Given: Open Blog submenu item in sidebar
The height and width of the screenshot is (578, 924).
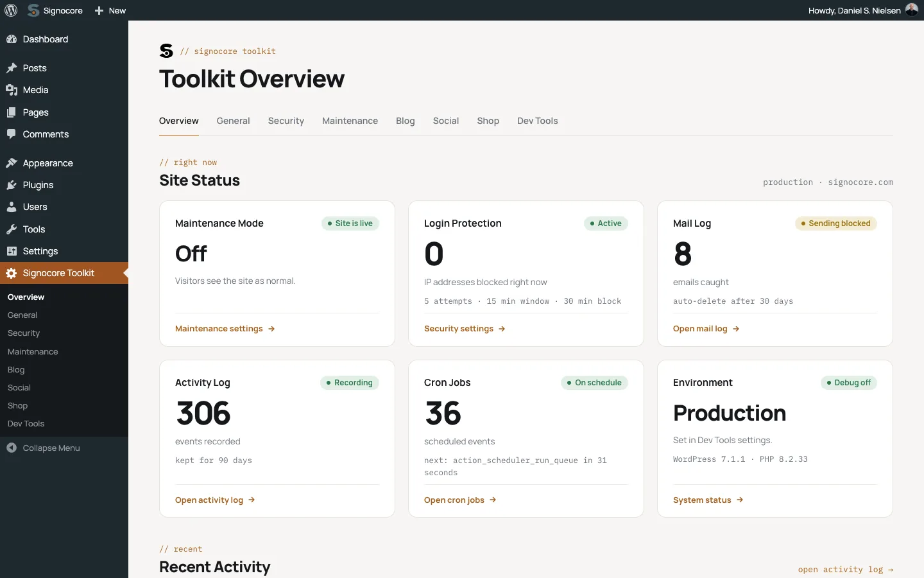Looking at the screenshot, I should click(x=16, y=370).
